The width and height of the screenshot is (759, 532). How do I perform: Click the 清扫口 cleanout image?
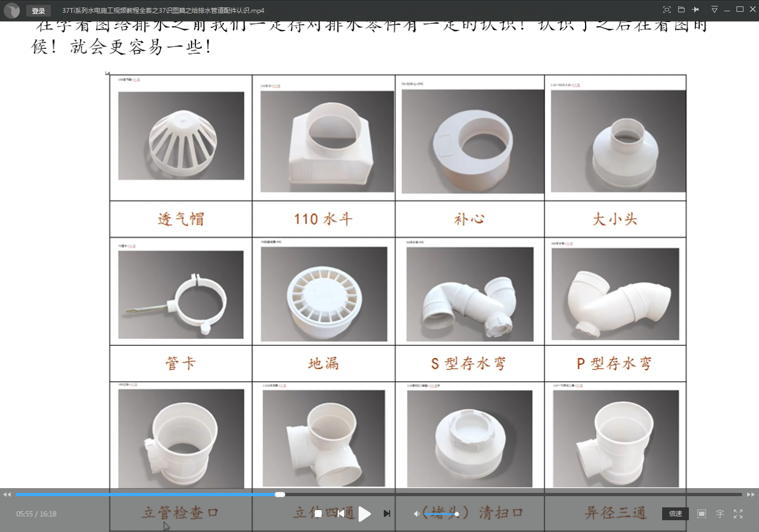470,439
